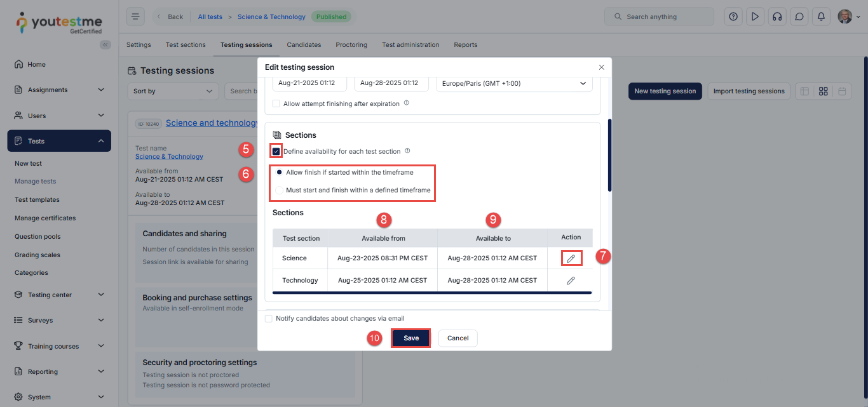Open the Europe/Paris timezone dropdown
868x407 pixels.
pos(513,84)
